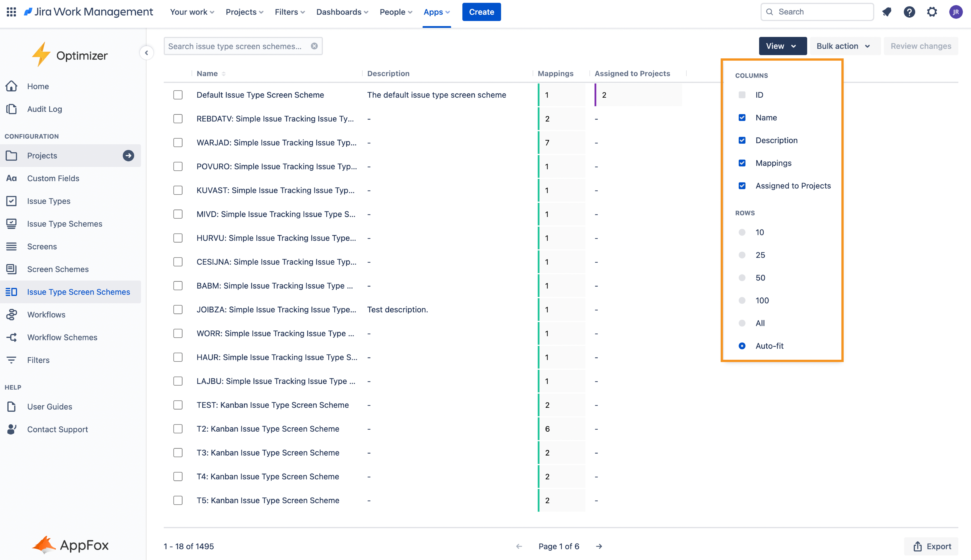Uncheck the Description column checkbox

pos(742,140)
